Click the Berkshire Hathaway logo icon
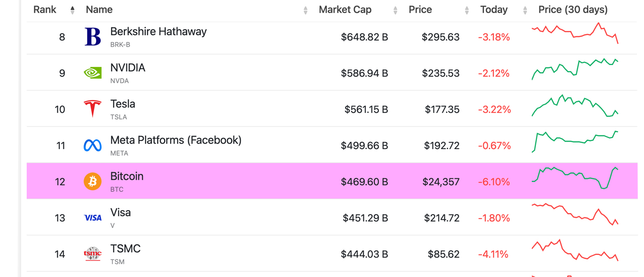 tap(93, 37)
